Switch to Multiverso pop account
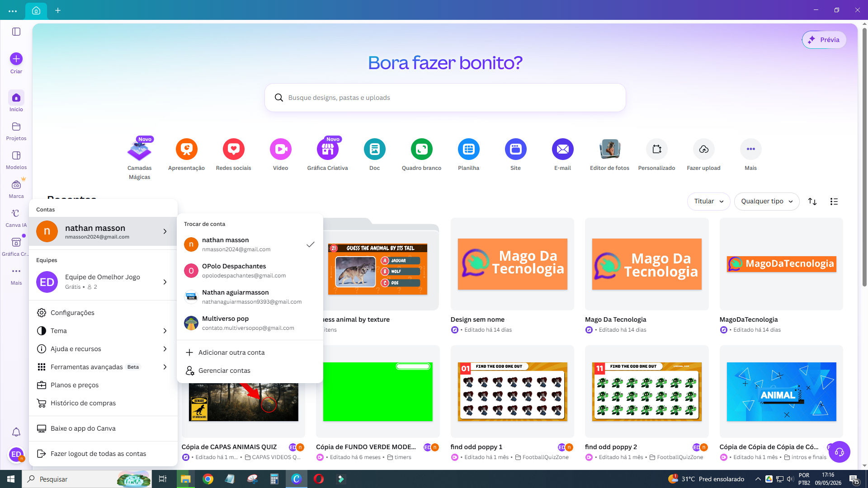The width and height of the screenshot is (868, 488). (250, 323)
